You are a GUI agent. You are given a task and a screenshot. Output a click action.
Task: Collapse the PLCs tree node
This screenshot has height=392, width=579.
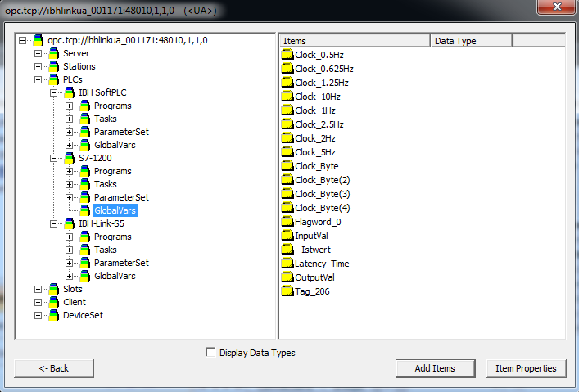(38, 79)
